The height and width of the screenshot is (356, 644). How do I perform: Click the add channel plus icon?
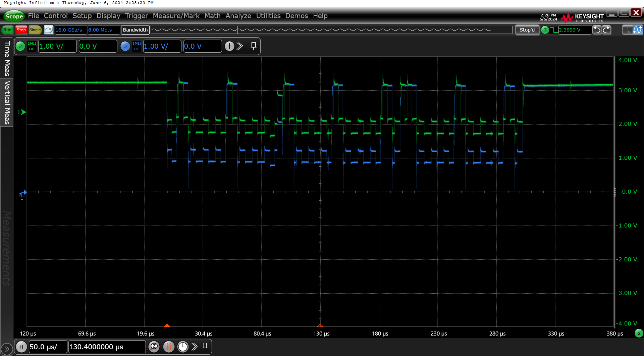click(x=229, y=46)
